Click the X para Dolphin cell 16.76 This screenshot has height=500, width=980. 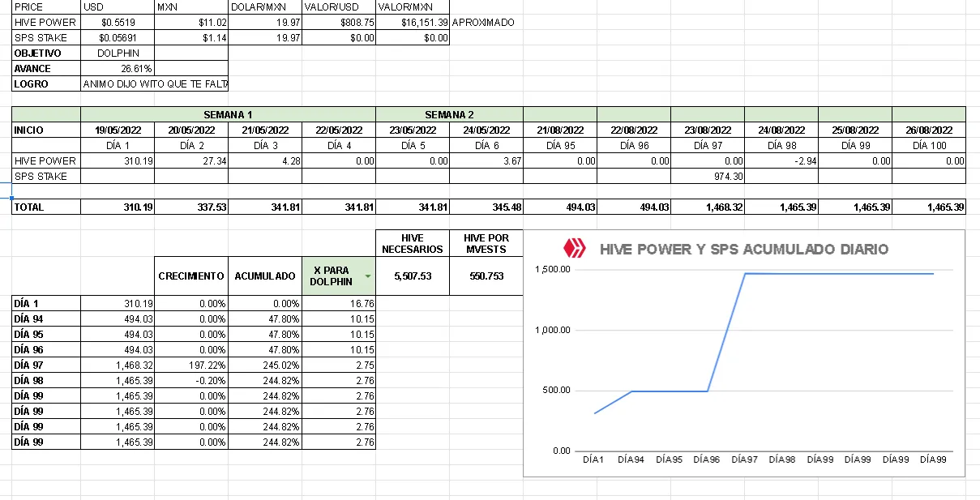click(x=339, y=303)
